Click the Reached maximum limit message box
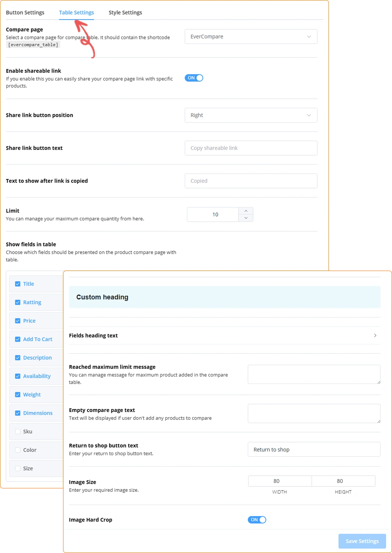Image resolution: width=392 pixels, height=553 pixels. (314, 374)
